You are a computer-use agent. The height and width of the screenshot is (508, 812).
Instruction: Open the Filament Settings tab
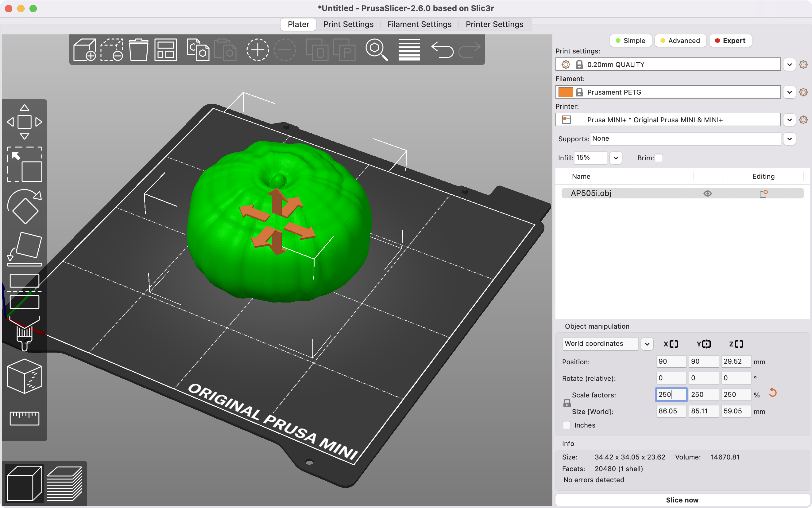419,24
